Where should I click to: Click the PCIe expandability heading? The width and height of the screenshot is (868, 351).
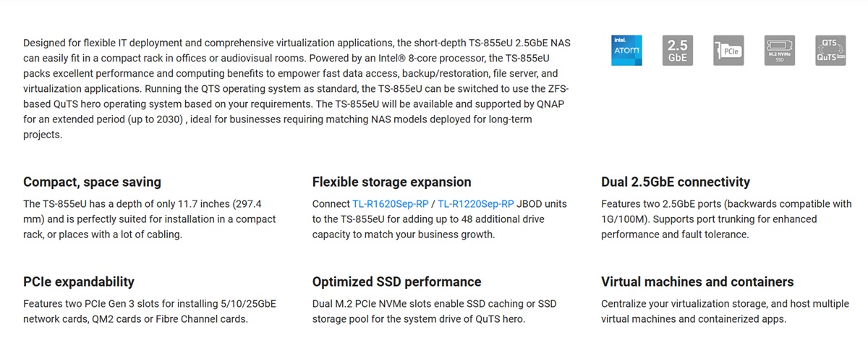pyautogui.click(x=79, y=282)
